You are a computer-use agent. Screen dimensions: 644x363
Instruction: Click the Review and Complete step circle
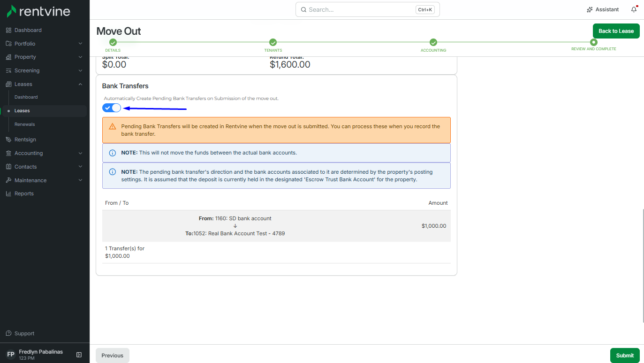tap(594, 42)
